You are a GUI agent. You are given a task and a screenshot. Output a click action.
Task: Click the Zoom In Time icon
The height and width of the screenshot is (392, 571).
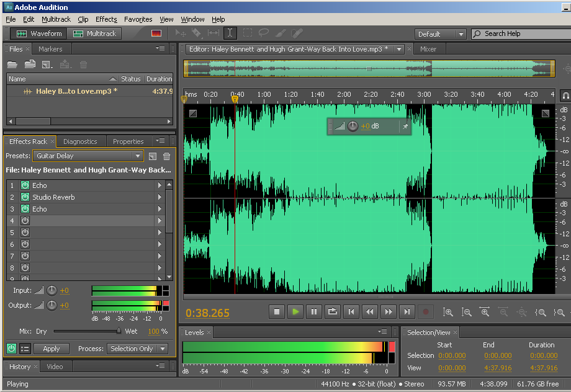point(484,312)
